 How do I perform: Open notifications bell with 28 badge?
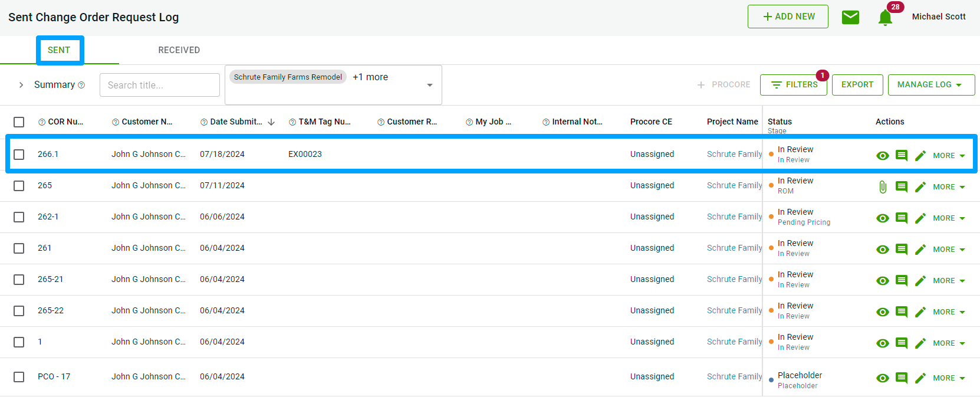pos(885,18)
